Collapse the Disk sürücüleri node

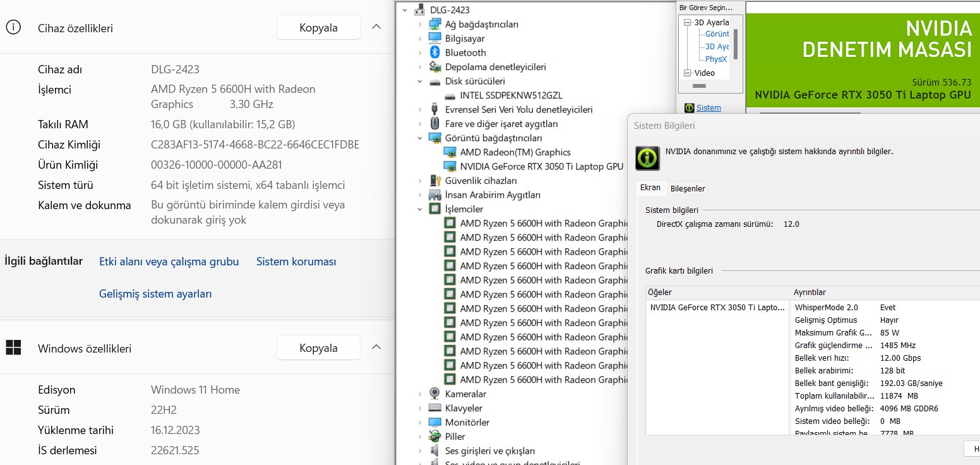[420, 82]
